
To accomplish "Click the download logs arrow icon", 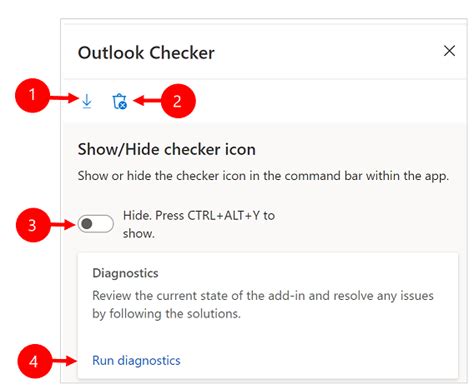I will click(87, 101).
